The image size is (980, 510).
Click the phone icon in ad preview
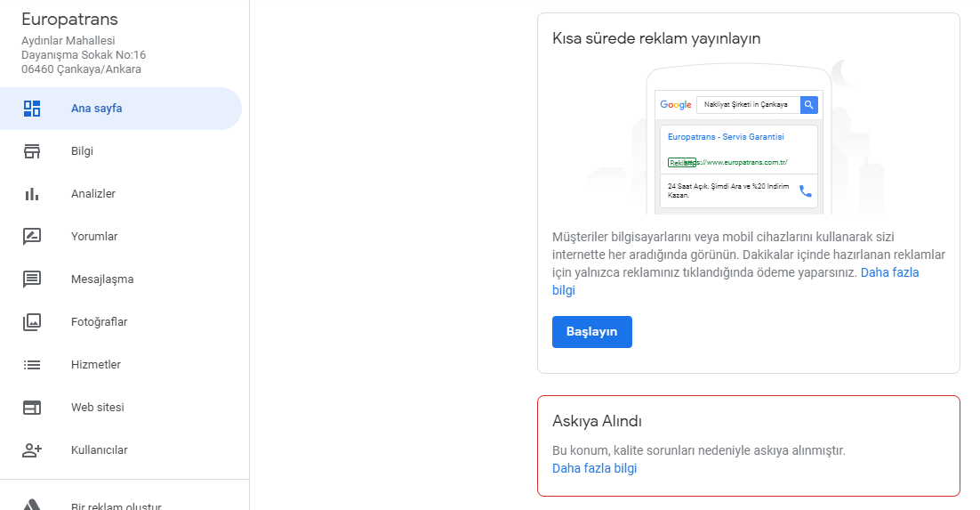coord(806,190)
